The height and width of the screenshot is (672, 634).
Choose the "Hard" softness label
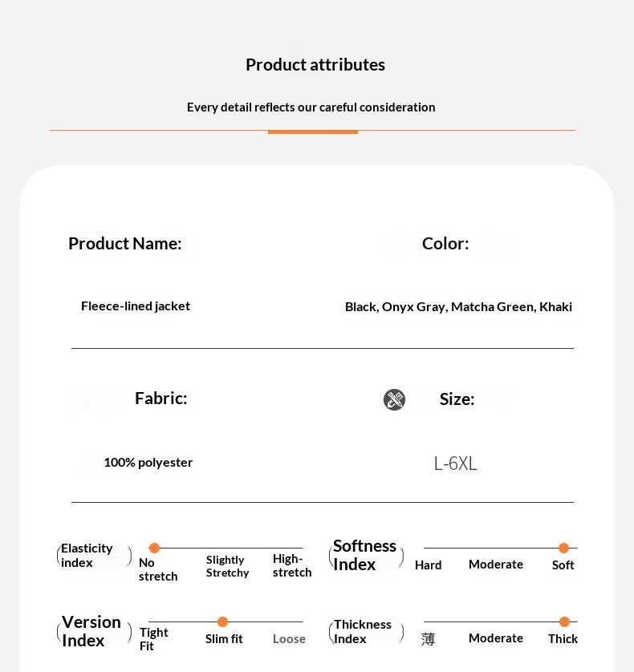coord(428,565)
